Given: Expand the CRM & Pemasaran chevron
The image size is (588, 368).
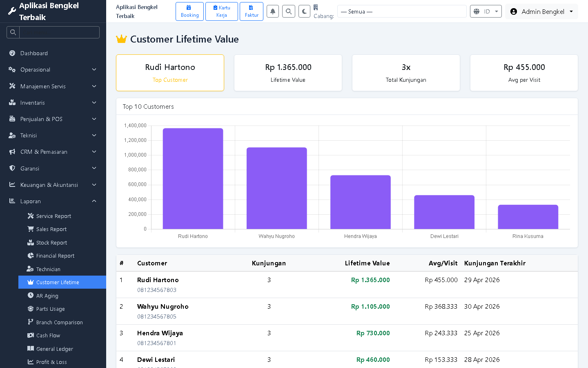Looking at the screenshot, I should (x=94, y=152).
